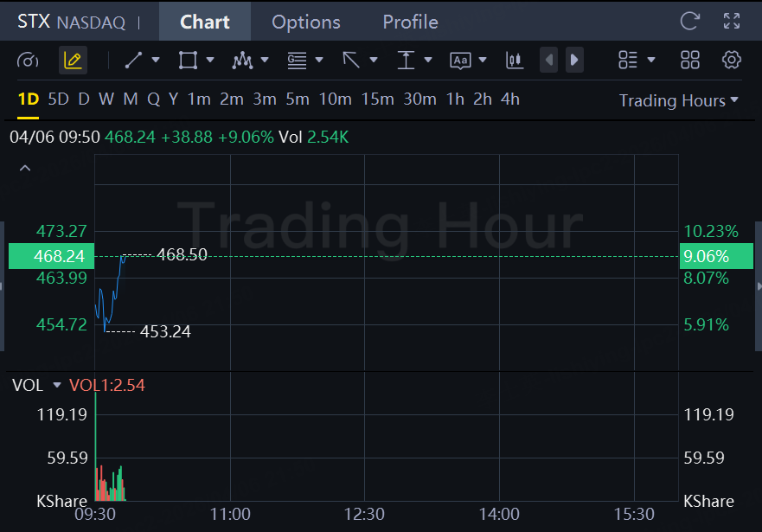Open the multi-chart grid layout icon

[690, 60]
